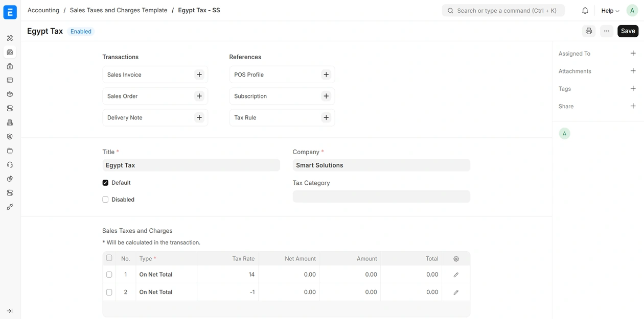Edit row 1 with pencil icon

pyautogui.click(x=456, y=275)
